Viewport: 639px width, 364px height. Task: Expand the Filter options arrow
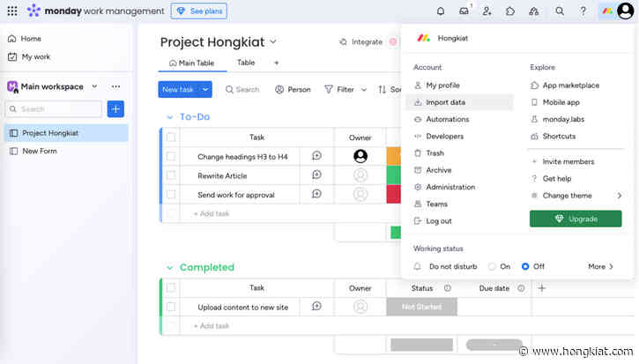364,90
